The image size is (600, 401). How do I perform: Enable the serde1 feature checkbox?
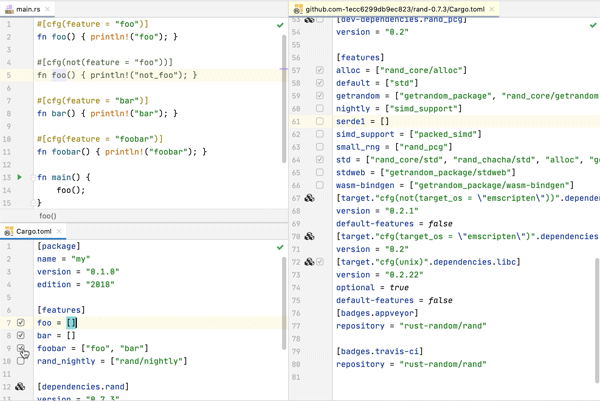(x=320, y=121)
